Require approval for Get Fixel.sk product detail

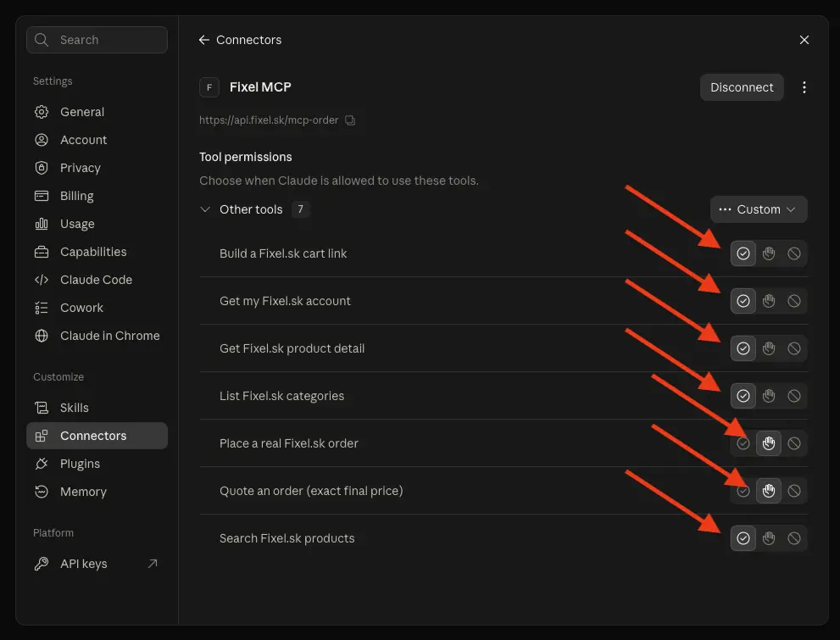point(769,348)
